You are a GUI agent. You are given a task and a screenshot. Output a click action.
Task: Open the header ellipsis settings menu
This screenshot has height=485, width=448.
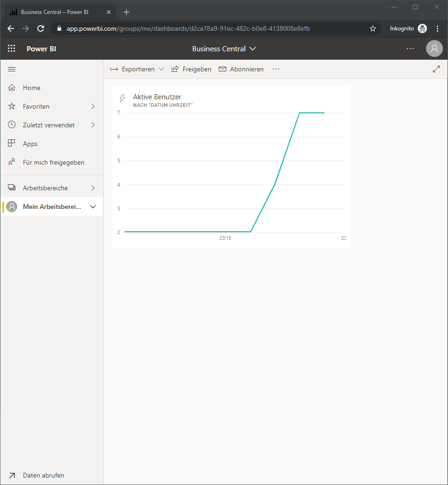point(410,48)
